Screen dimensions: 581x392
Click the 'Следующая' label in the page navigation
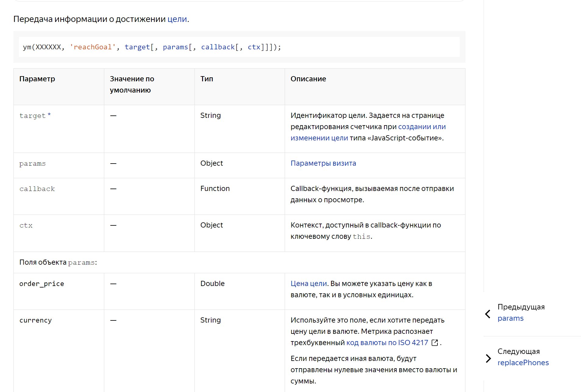519,351
